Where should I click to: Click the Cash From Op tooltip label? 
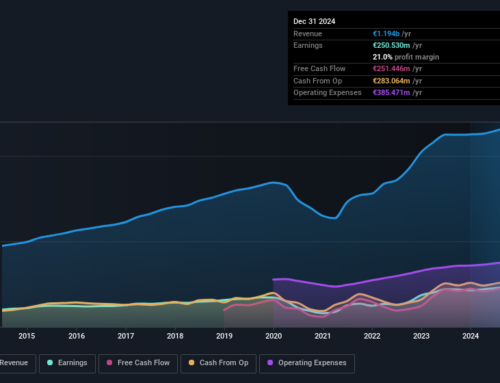317,81
